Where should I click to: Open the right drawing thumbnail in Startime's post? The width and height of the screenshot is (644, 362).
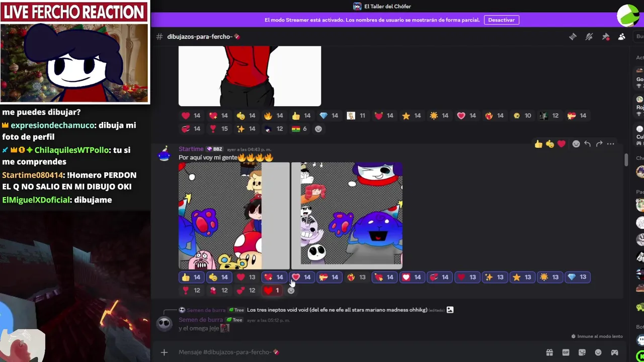coord(347,216)
